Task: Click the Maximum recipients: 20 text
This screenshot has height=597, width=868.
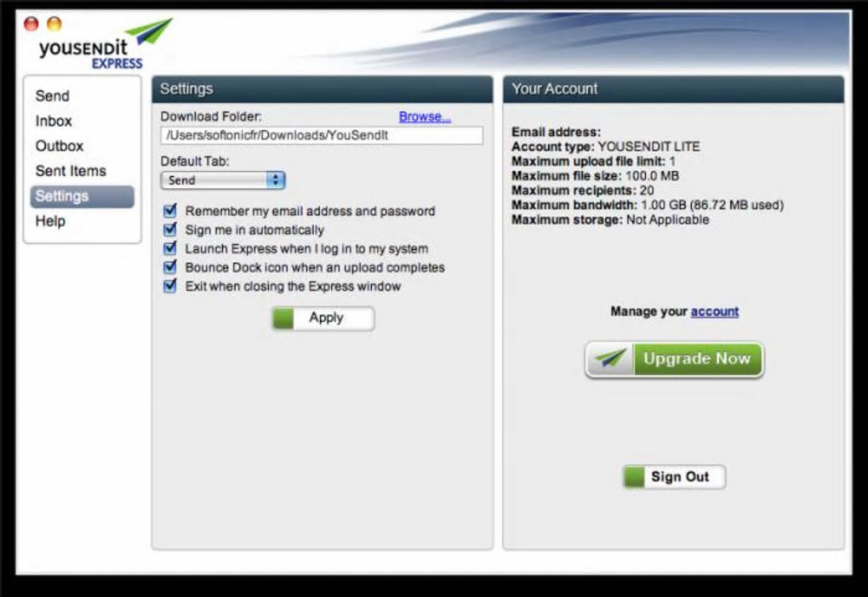Action: coord(582,190)
